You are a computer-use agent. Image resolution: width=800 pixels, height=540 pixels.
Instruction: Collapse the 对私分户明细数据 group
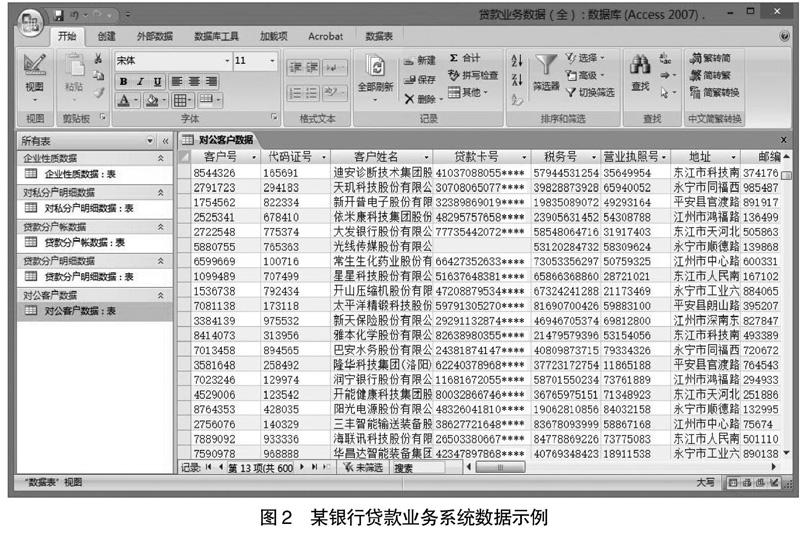[x=161, y=192]
